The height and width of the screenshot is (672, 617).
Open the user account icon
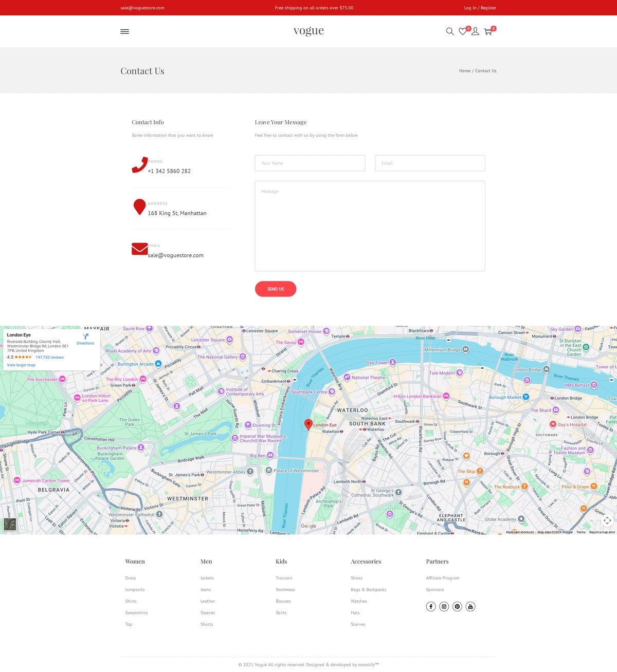475,31
